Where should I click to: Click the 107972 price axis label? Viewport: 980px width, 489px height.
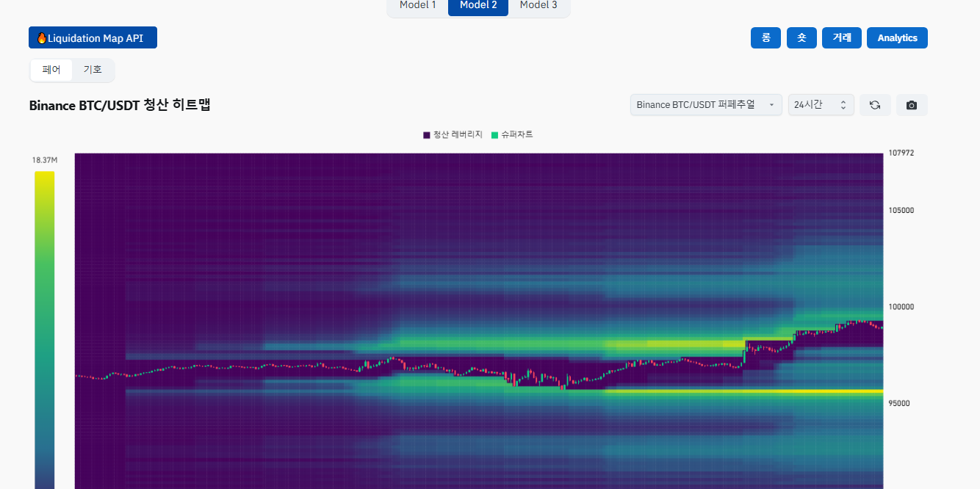tap(901, 153)
